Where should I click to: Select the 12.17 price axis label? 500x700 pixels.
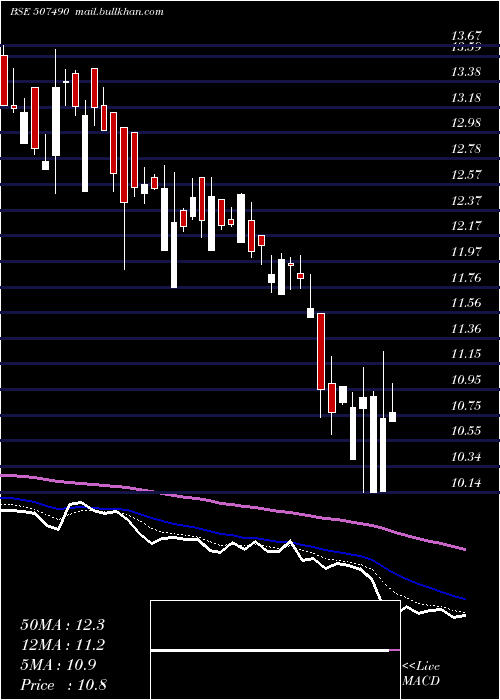(x=466, y=226)
